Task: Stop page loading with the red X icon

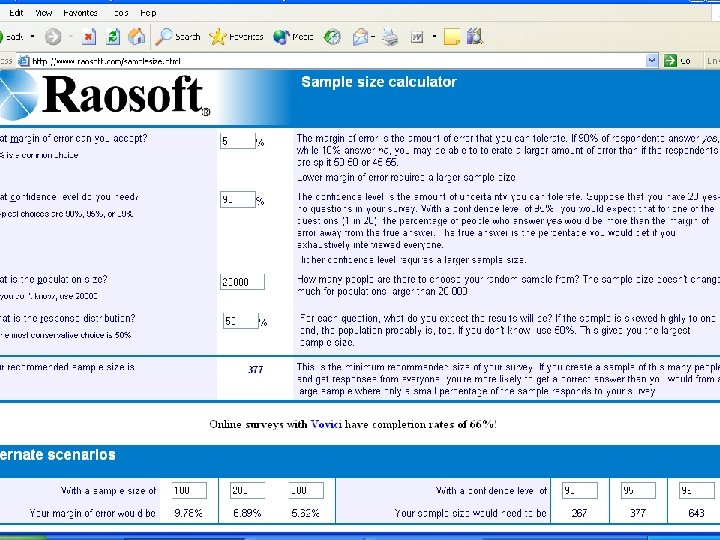Action: click(x=89, y=37)
